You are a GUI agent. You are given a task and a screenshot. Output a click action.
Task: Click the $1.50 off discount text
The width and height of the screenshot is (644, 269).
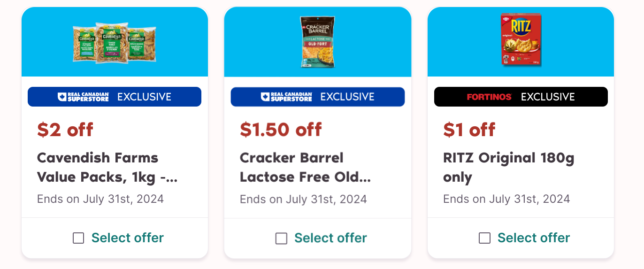[281, 130]
